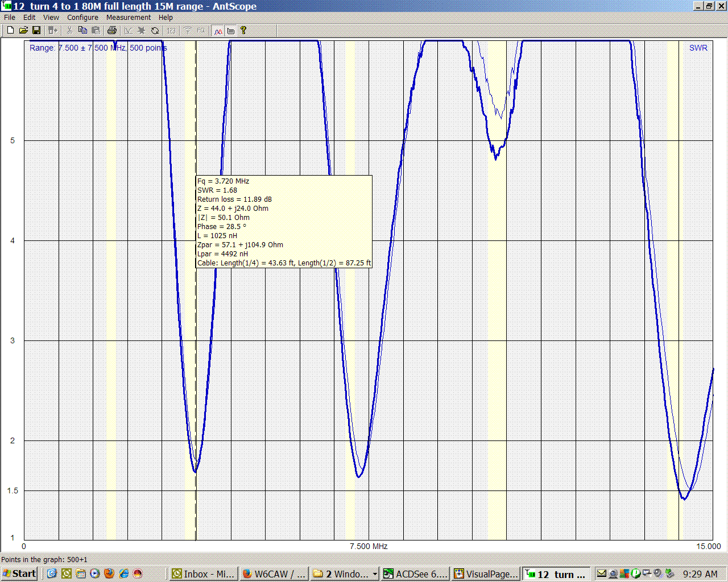Save the graph using the floppy disk icon
The width and height of the screenshot is (728, 582).
[x=36, y=30]
